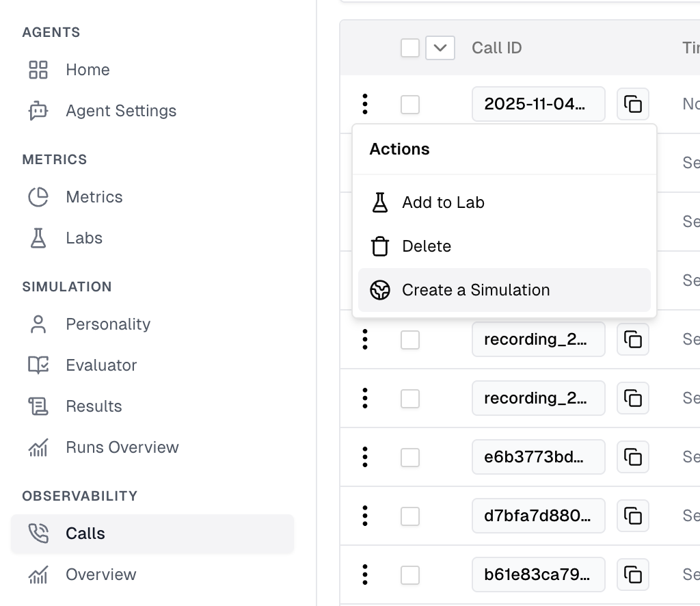Select Create a Simulation menu option
700x606 pixels.
click(476, 290)
